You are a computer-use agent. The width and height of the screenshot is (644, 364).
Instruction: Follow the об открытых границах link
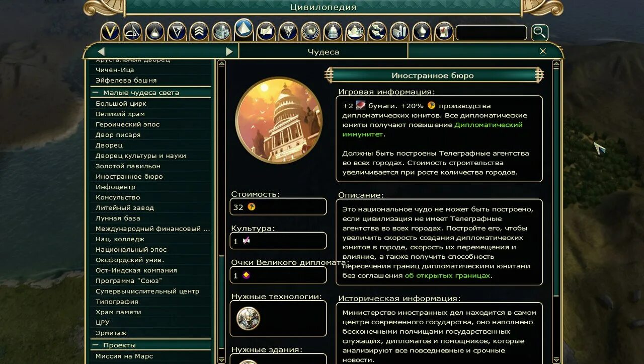pyautogui.click(x=447, y=275)
